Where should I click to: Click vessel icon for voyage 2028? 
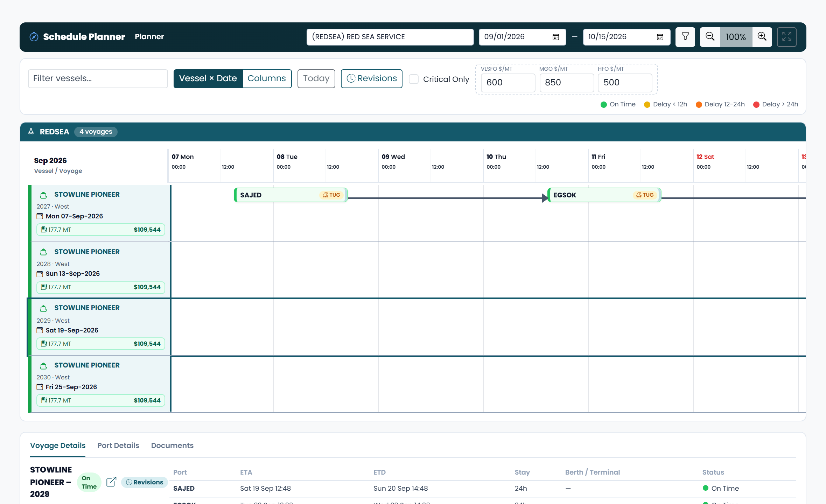(x=43, y=252)
